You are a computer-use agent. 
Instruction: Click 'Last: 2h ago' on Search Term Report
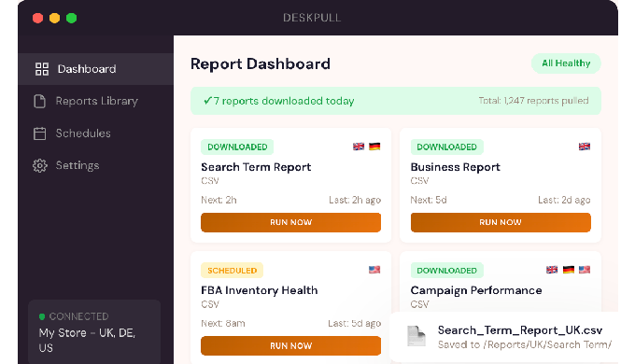click(355, 200)
